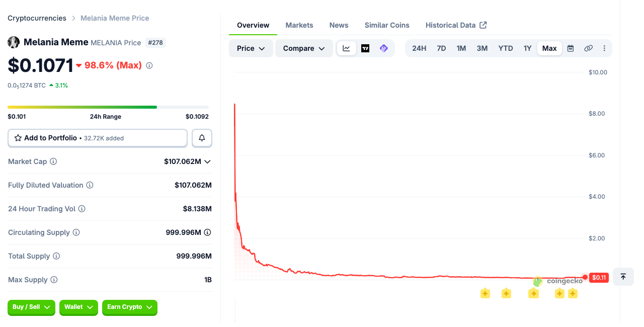Switch to the TradingView chart icon

(365, 48)
